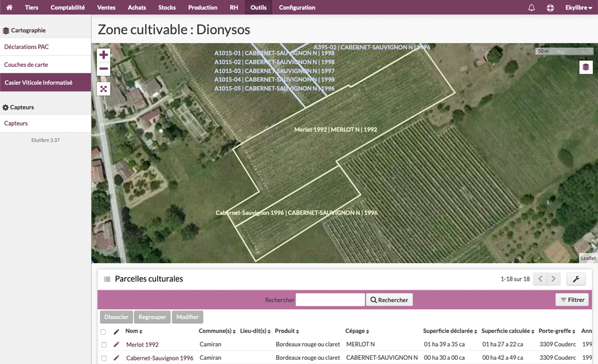Go to previous page of parcels
598x364 pixels.
tap(540, 279)
